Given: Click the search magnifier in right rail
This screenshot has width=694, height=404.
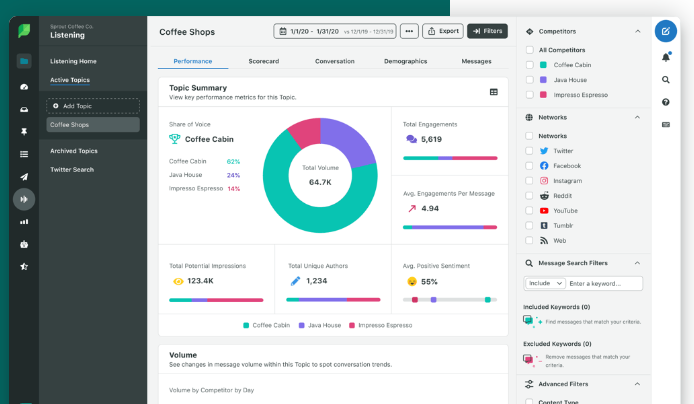Looking at the screenshot, I should coord(666,80).
